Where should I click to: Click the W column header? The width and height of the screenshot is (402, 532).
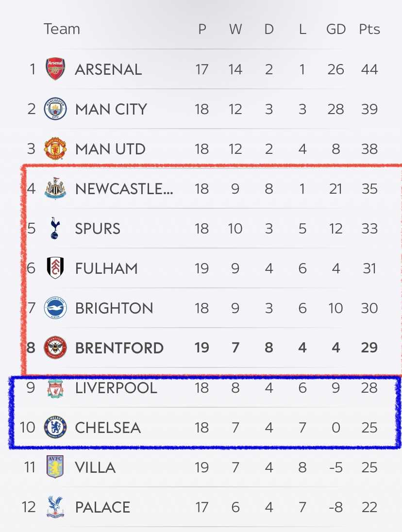[x=235, y=29]
